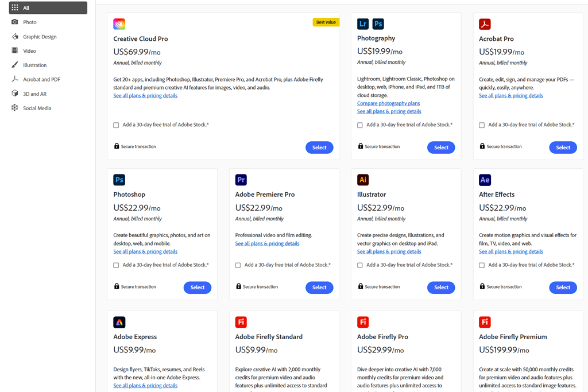The image size is (588, 392).
Task: Click the Best value badge
Action: 326,22
